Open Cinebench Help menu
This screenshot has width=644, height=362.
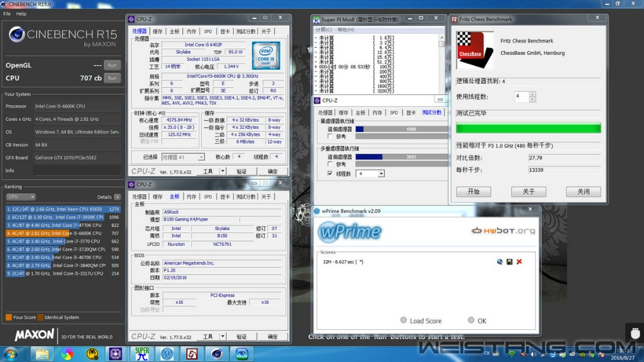[21, 14]
